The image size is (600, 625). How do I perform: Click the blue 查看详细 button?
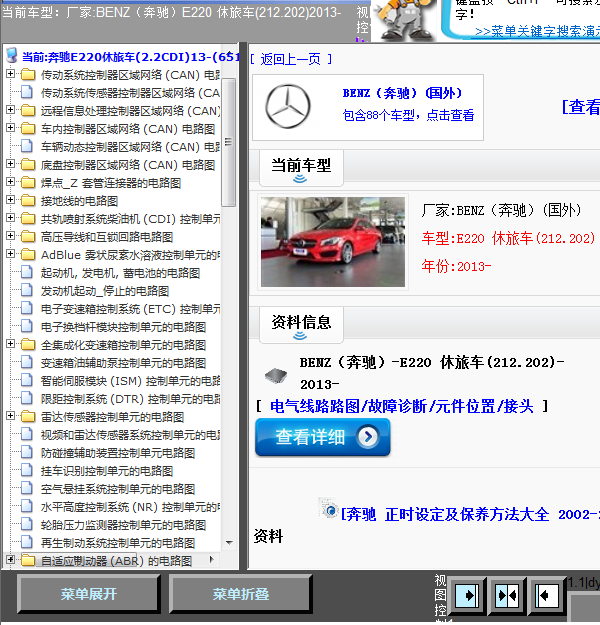point(323,437)
